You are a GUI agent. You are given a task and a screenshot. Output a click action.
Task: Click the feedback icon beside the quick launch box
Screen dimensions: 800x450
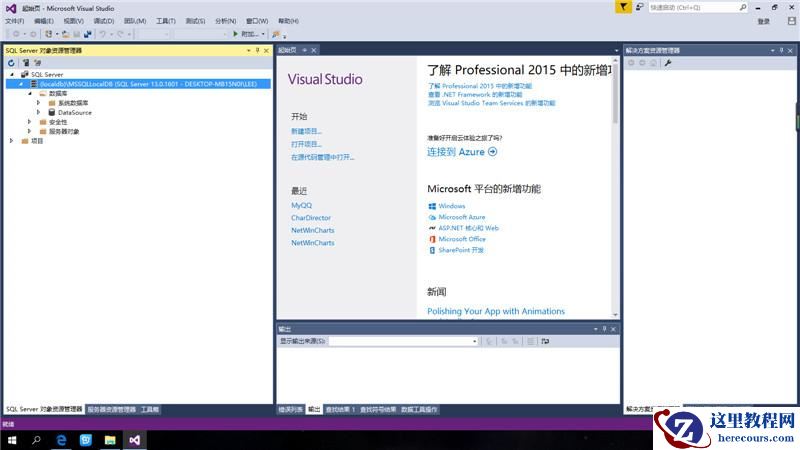coord(639,7)
